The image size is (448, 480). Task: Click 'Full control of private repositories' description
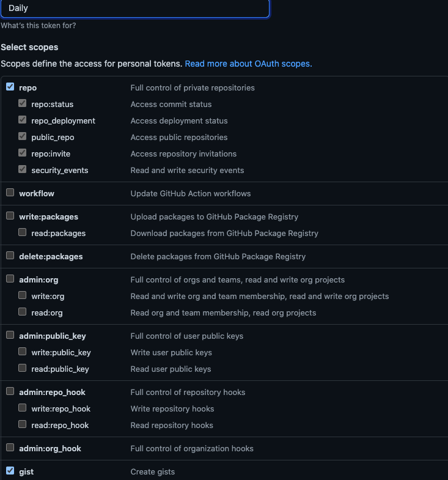[x=193, y=88]
